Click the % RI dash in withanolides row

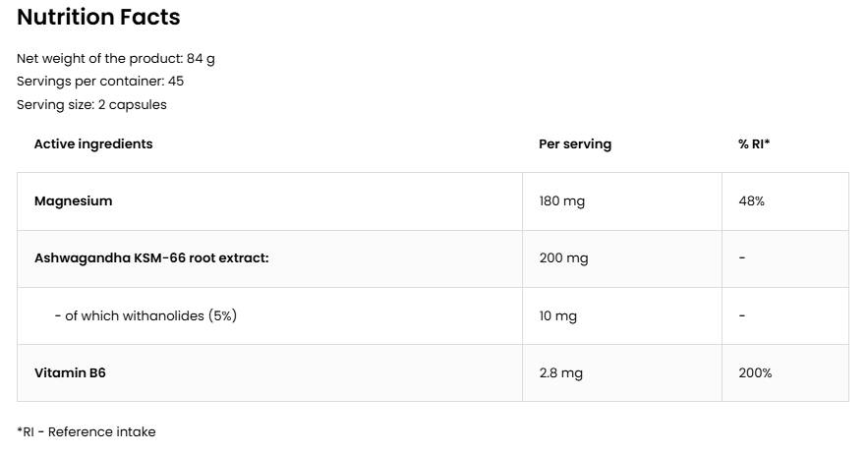[742, 315]
